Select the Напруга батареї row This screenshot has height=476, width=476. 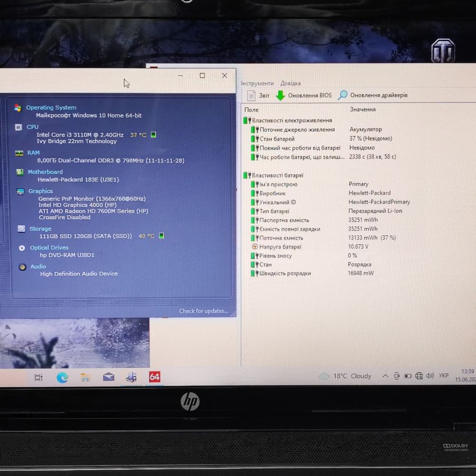(309, 246)
